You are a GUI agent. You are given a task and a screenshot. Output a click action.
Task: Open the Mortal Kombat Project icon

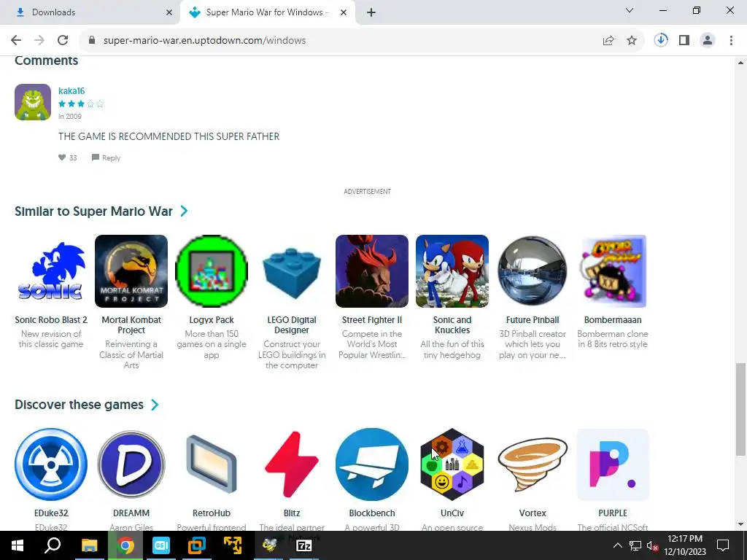pos(131,271)
